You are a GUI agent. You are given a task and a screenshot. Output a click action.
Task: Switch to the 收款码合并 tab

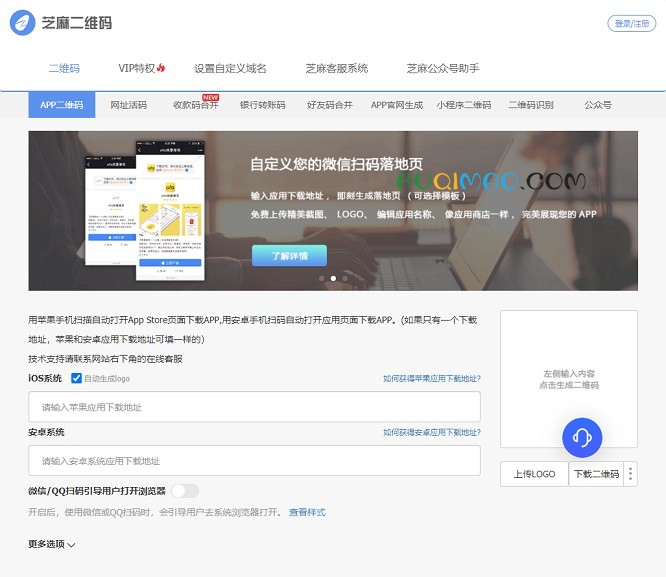point(195,105)
